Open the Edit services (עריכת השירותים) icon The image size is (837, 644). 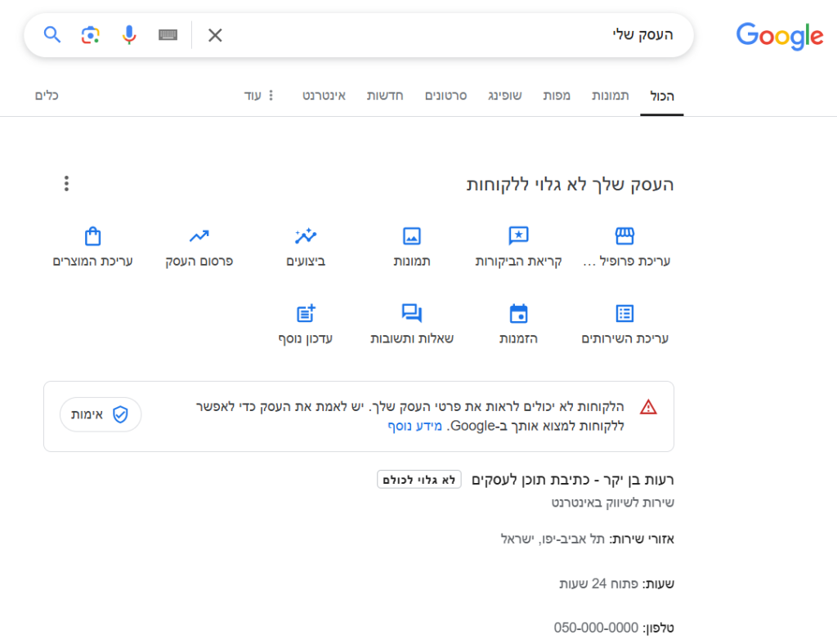coord(625,313)
